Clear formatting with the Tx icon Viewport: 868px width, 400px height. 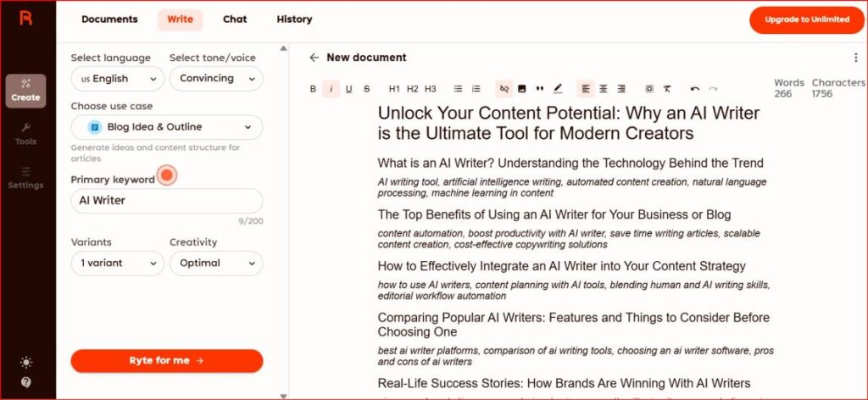[x=667, y=88]
